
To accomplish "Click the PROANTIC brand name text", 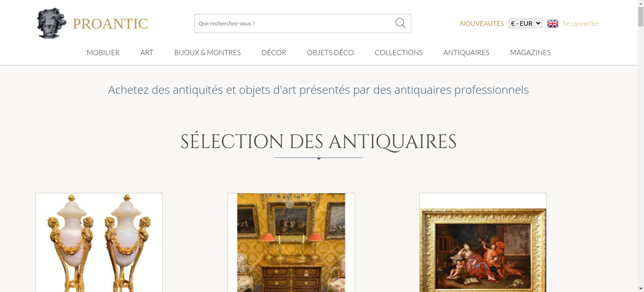I will (x=110, y=24).
